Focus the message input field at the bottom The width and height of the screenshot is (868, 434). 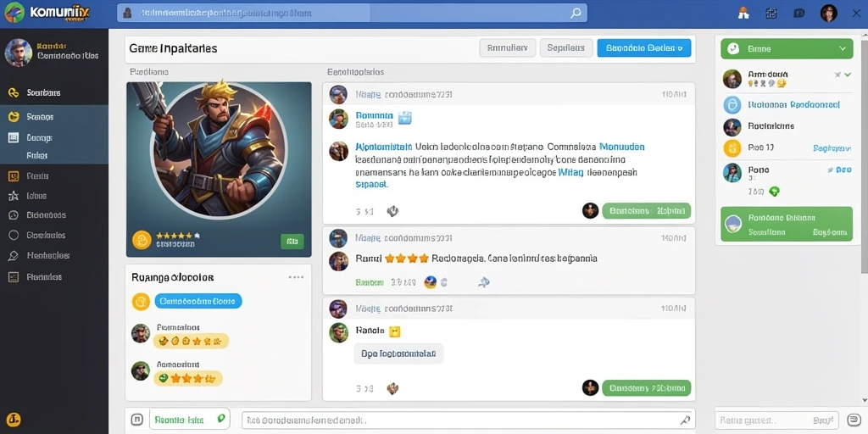(x=468, y=420)
